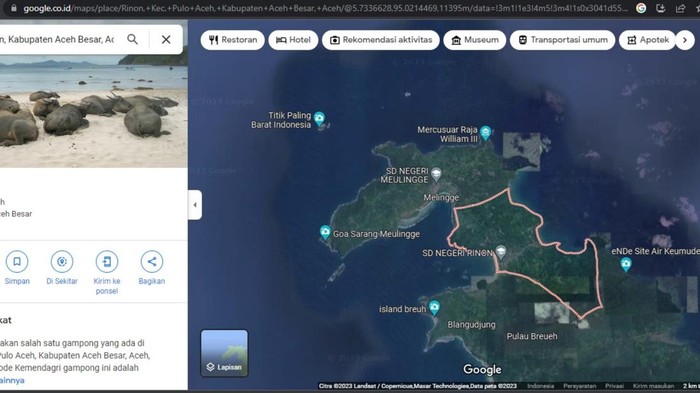700x393 pixels.
Task: Click the Simpan bookmark icon
Action: click(x=17, y=261)
